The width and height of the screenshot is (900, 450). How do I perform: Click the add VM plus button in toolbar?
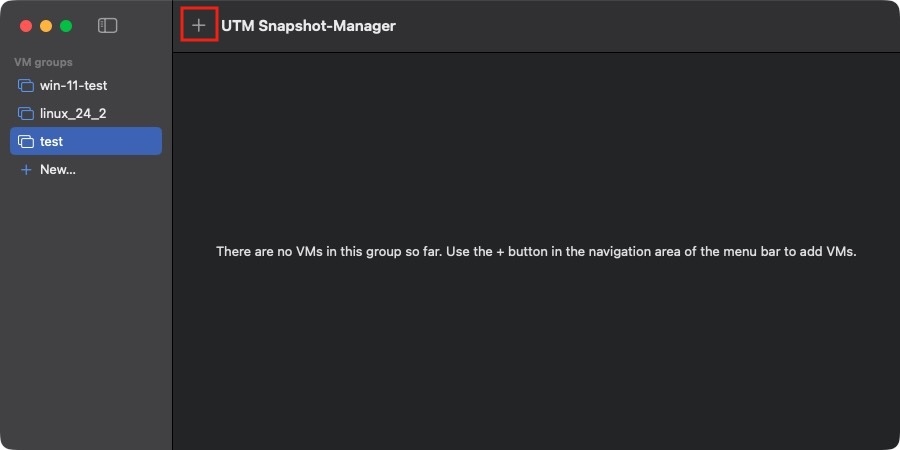[199, 25]
